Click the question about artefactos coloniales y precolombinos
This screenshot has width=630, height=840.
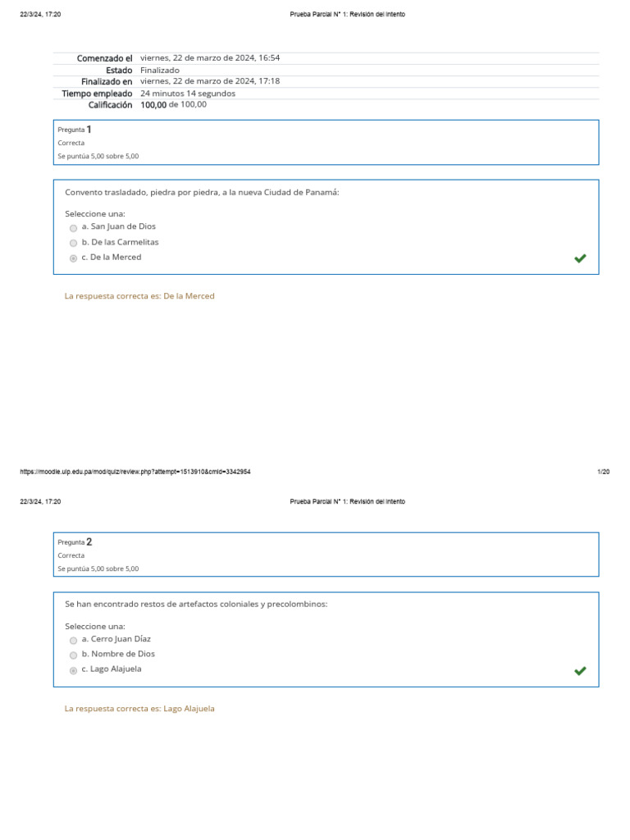point(196,605)
